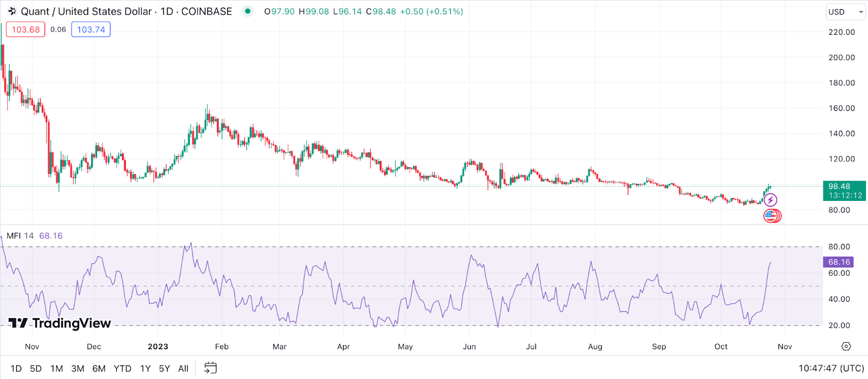Click the Nov label at chart's right end
The image size is (868, 379).
pos(785,346)
